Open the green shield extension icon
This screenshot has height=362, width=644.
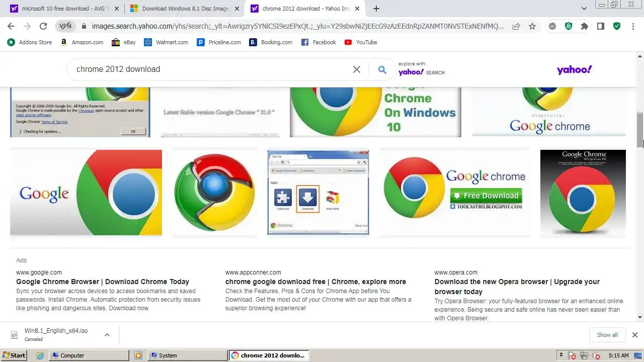click(569, 26)
